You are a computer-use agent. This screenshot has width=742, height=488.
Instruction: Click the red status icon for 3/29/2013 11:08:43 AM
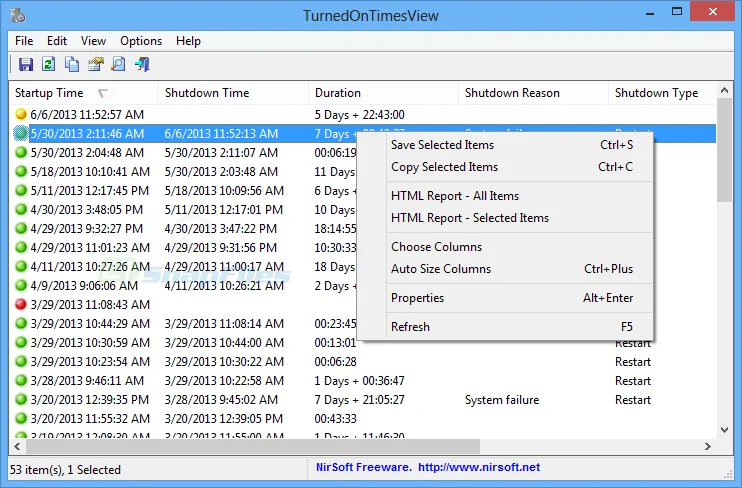[21, 305]
